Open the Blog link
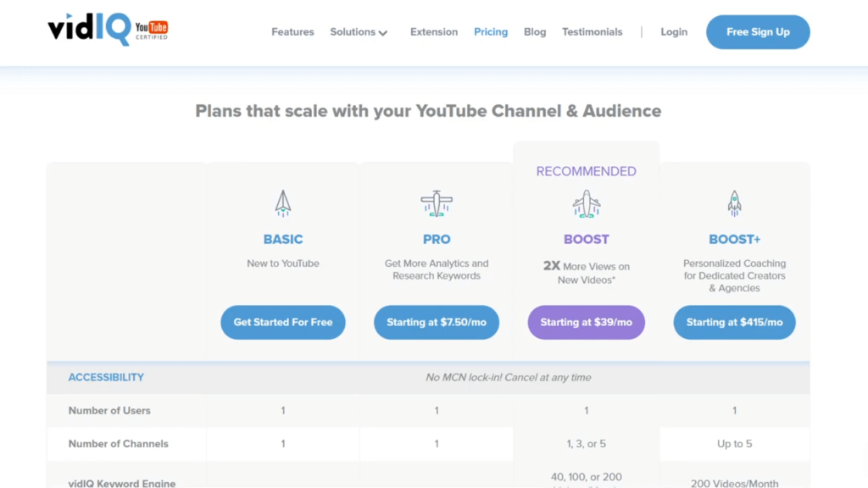Screen dimensions: 868x488 coord(535,32)
